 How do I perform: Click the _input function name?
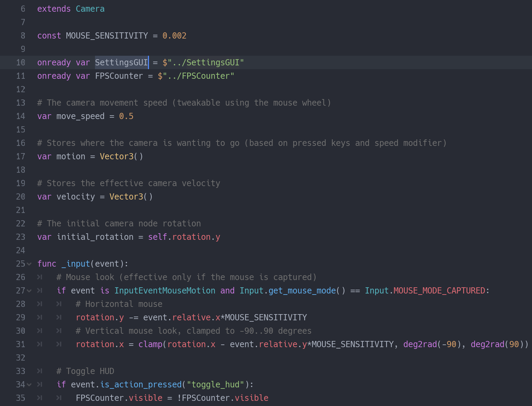76,264
